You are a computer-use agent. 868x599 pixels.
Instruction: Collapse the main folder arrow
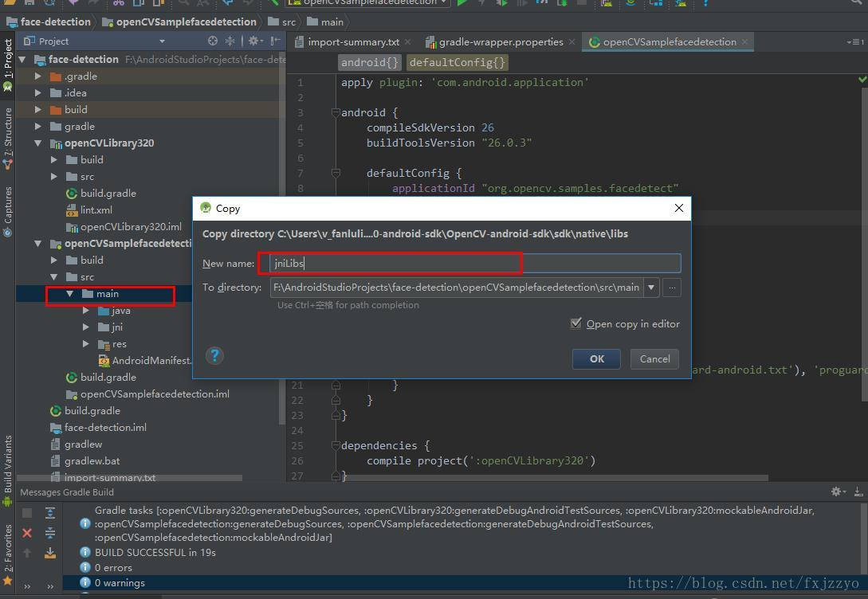[70, 294]
